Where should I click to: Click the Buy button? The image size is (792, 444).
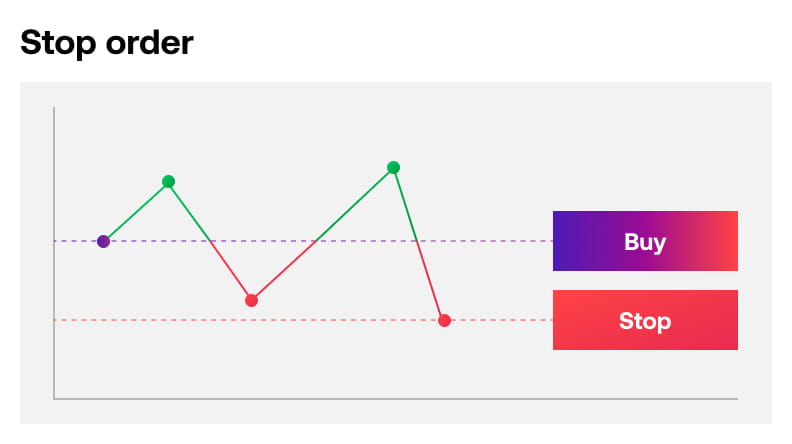(645, 241)
